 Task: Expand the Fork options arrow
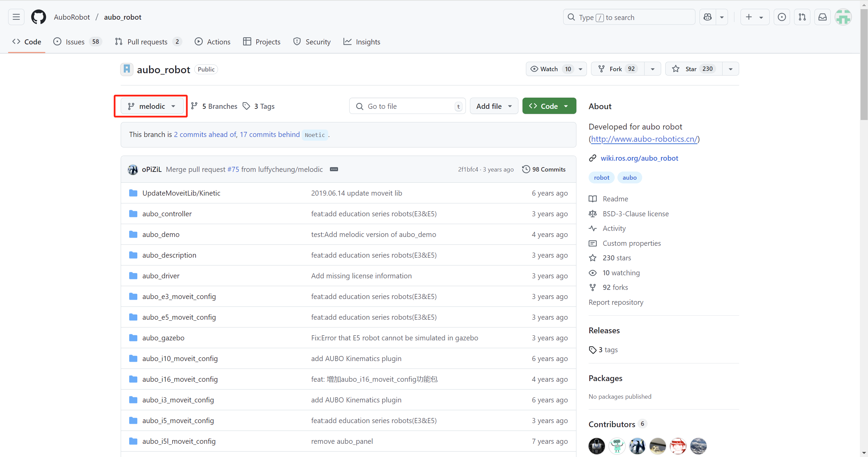pos(653,69)
